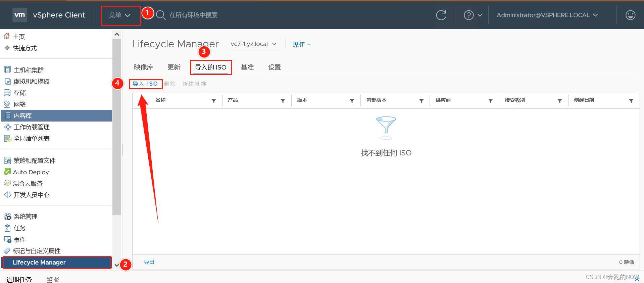Click the 标记与自定义属性 tag icon
644x283 pixels.
[x=7, y=251]
